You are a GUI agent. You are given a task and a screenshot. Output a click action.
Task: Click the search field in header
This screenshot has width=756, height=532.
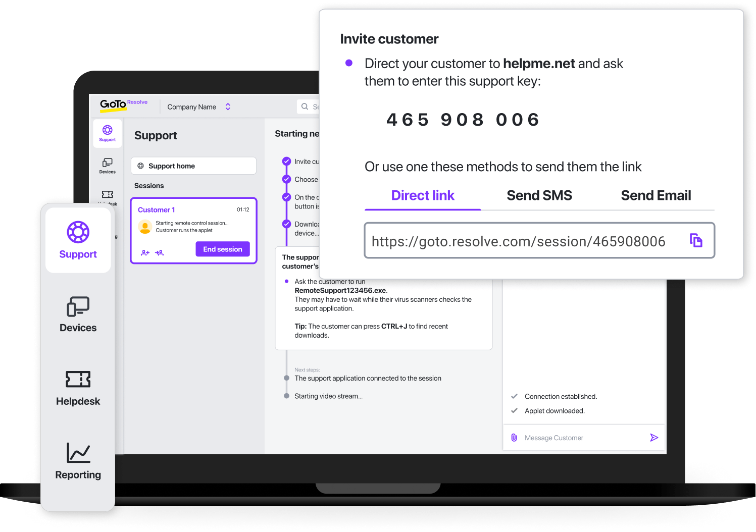pos(308,107)
